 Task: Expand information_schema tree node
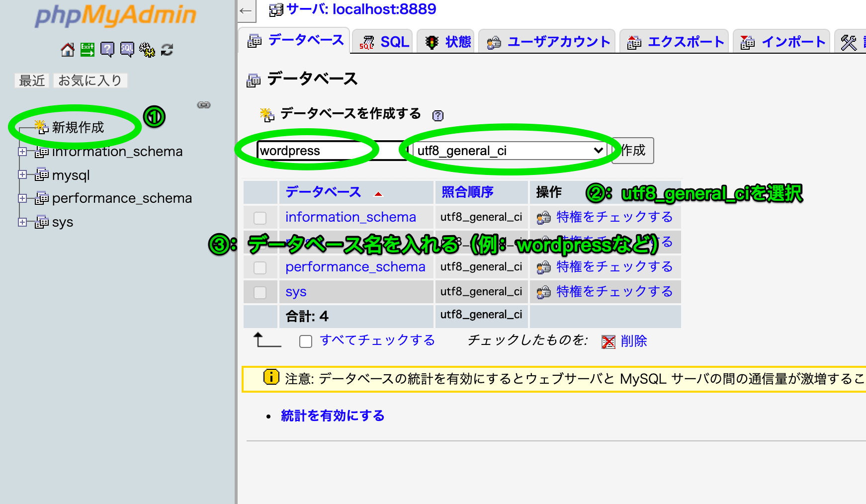[x=22, y=151]
